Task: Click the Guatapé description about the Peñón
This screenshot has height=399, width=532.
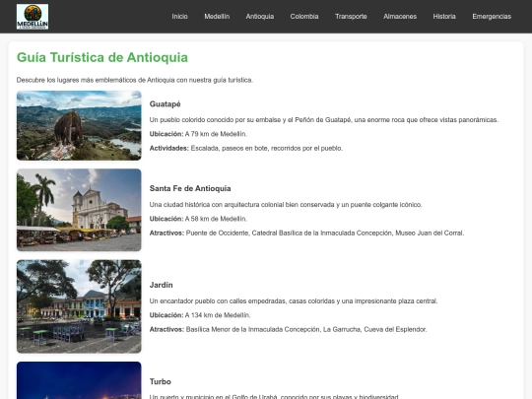Action: click(x=324, y=120)
